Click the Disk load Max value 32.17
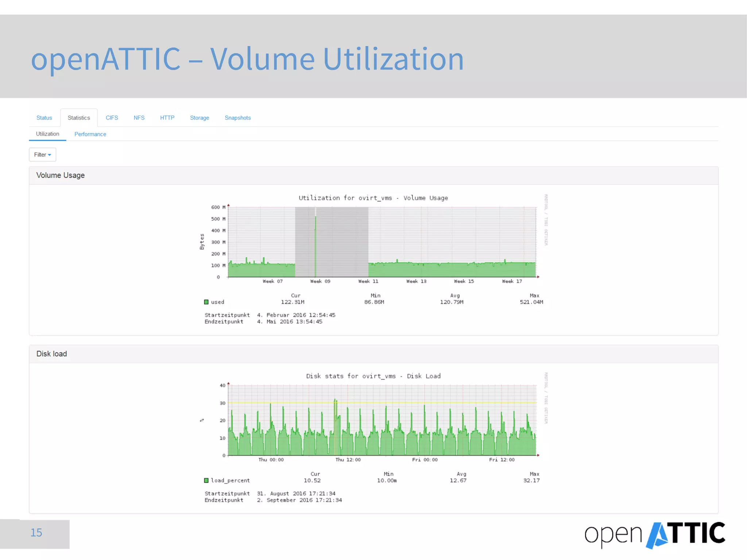747x560 pixels. (x=531, y=481)
